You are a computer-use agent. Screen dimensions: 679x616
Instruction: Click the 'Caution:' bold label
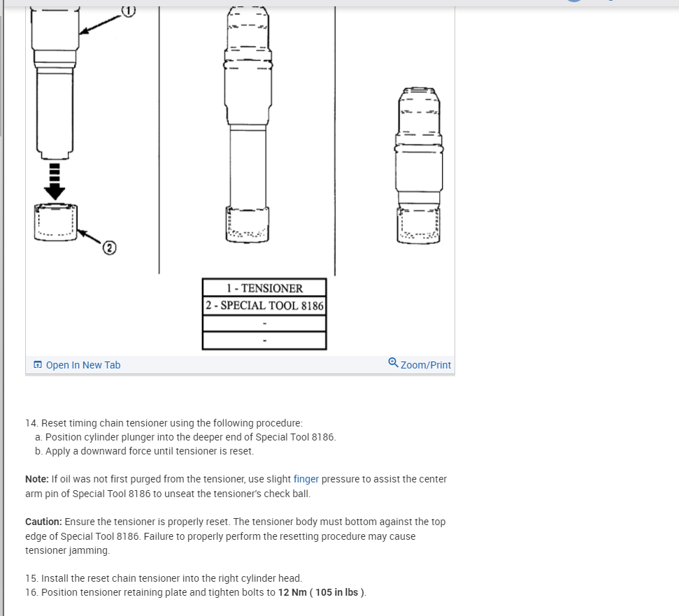coord(44,522)
